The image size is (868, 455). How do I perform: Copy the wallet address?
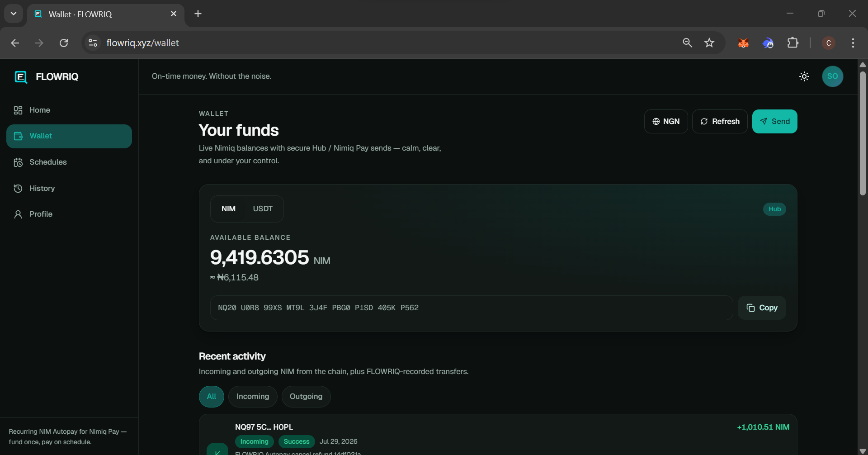tap(762, 308)
